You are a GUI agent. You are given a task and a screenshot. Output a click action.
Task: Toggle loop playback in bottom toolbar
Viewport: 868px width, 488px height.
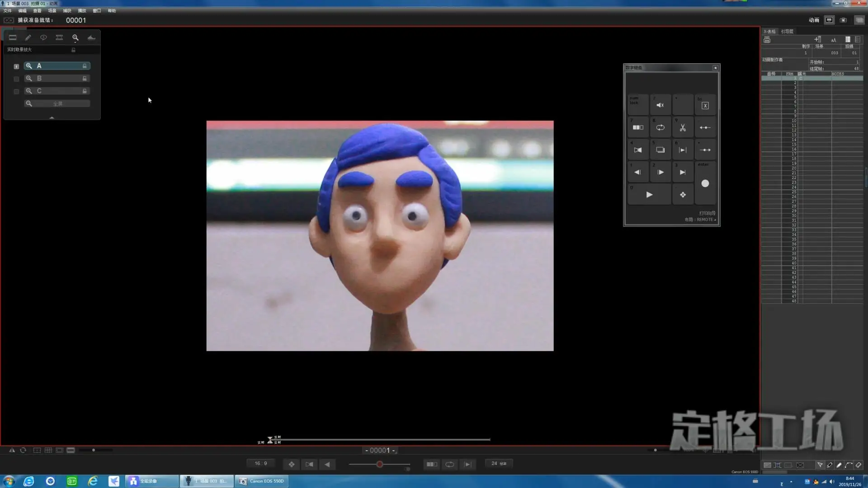click(450, 464)
